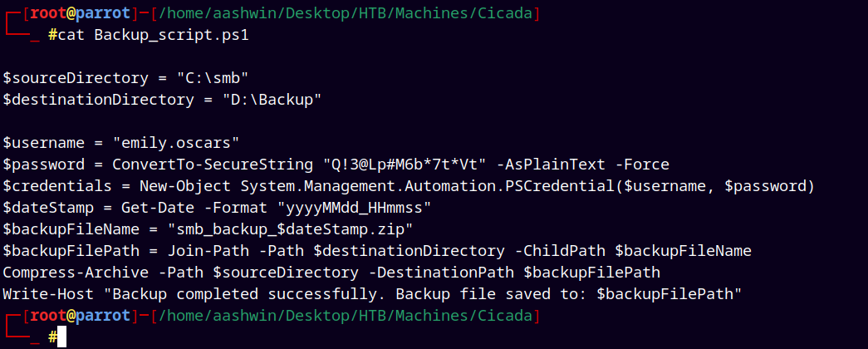This screenshot has width=868, height=349.
Task: Click the Compress-Archive cmdlet
Action: (76, 273)
